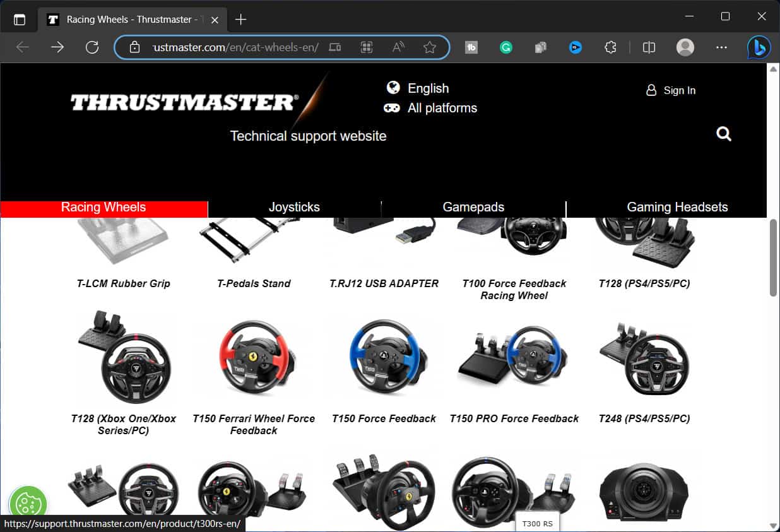The width and height of the screenshot is (780, 532).
Task: Open the browser profile avatar icon
Action: (685, 47)
